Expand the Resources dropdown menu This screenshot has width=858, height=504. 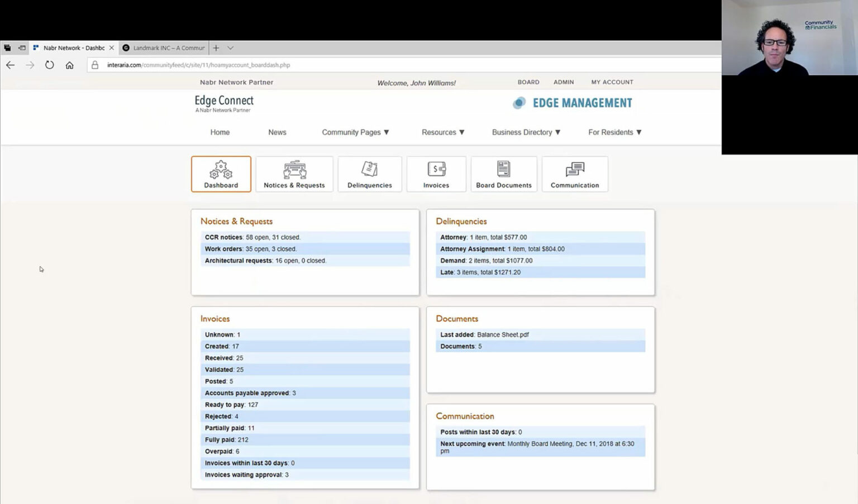pyautogui.click(x=443, y=132)
